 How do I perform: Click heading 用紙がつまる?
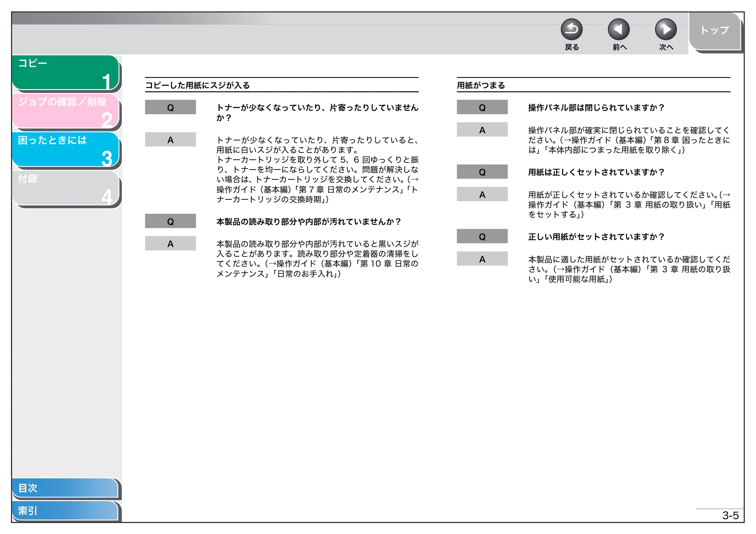[x=481, y=85]
